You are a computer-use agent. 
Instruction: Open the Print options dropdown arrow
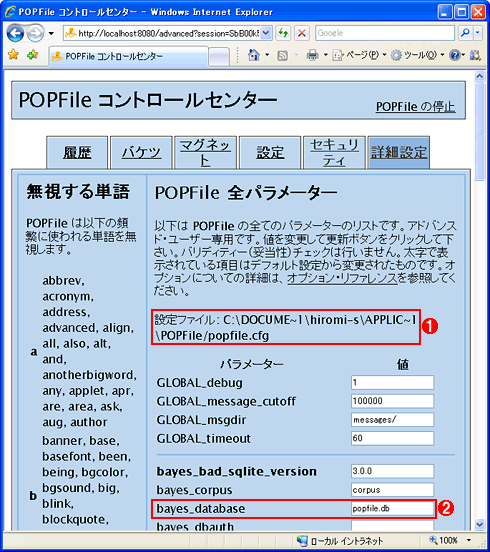coord(326,55)
